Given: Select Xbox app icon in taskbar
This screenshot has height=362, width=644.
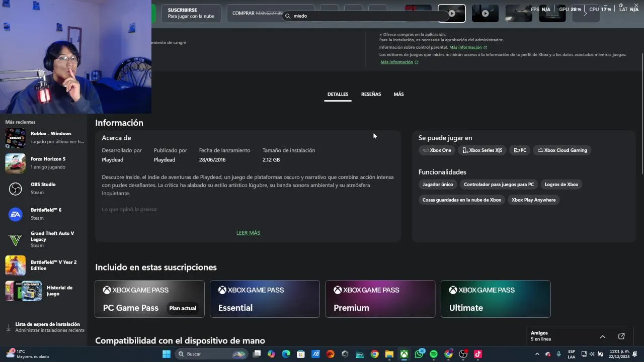Looking at the screenshot, I should pos(404,354).
